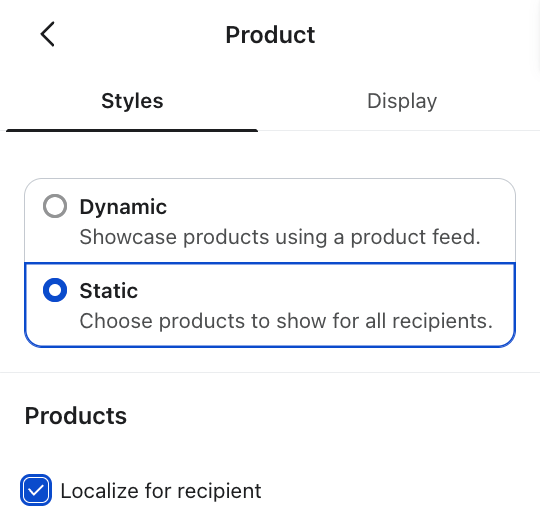
Task: Select the Static radio button
Action: point(55,290)
